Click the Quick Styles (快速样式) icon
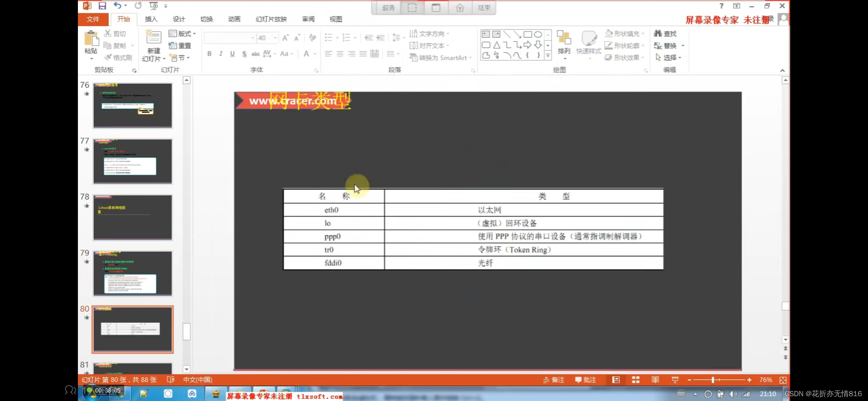 589,38
